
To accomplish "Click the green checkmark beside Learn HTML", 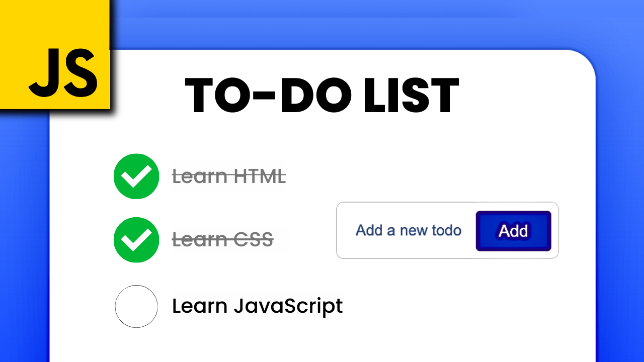I will coord(136,176).
